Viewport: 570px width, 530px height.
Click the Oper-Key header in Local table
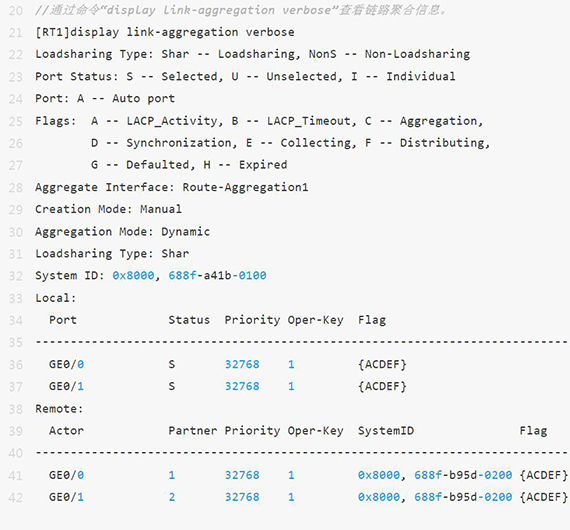click(x=316, y=320)
